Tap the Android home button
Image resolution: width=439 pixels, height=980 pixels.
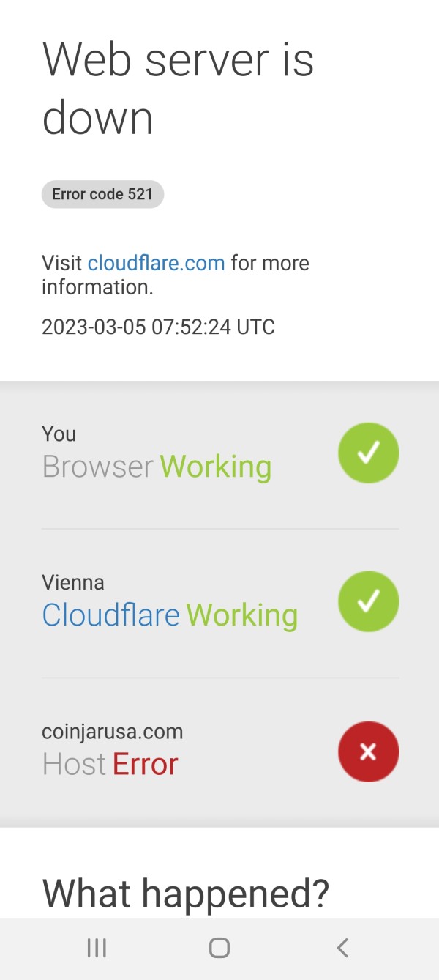click(x=219, y=948)
